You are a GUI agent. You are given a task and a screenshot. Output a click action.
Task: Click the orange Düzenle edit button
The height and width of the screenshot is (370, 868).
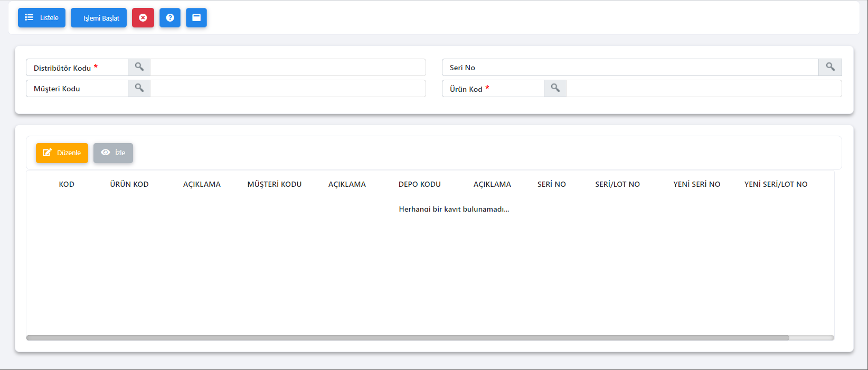62,153
